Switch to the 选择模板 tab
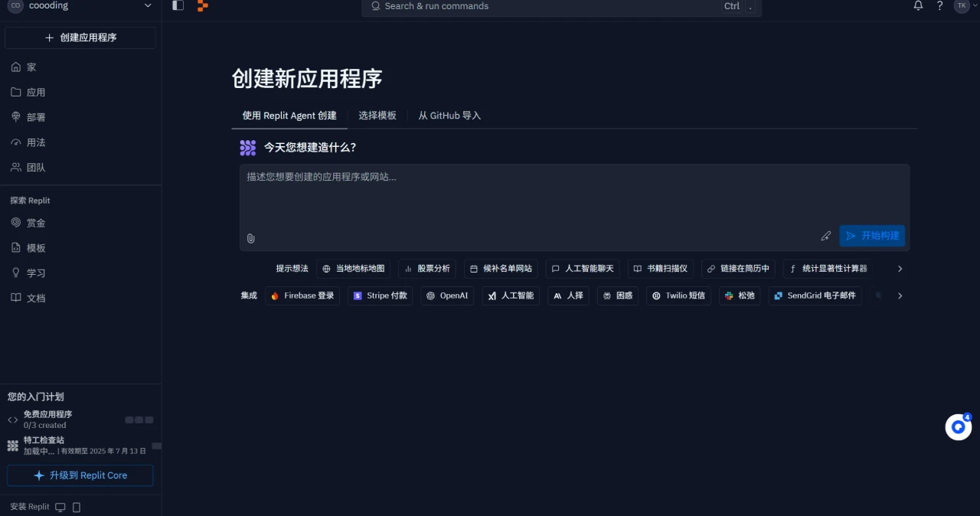 coord(377,116)
